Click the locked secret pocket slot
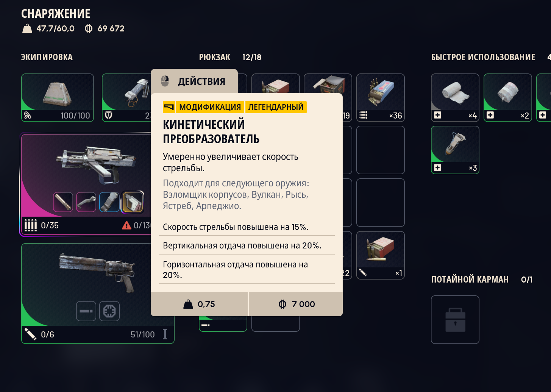Viewport: 551px width, 392px height. pyautogui.click(x=455, y=320)
